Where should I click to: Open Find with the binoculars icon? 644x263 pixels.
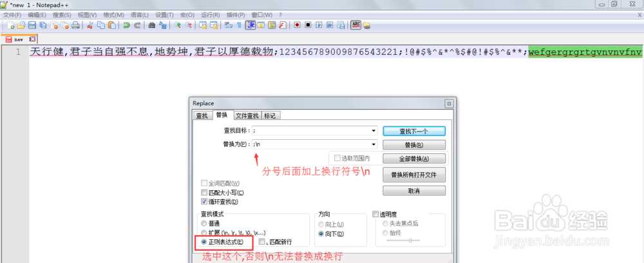tap(151, 25)
